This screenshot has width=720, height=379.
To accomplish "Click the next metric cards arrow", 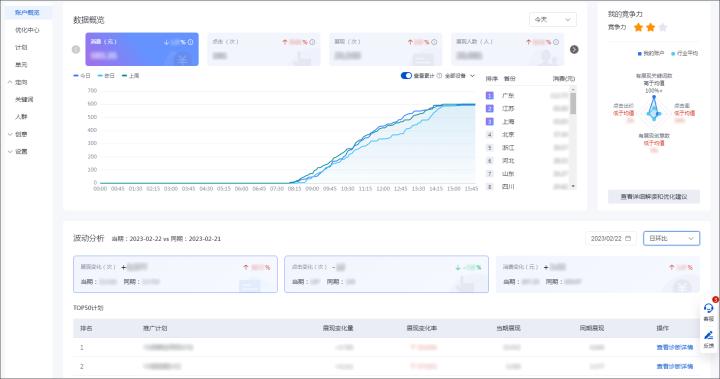I will click(x=574, y=50).
